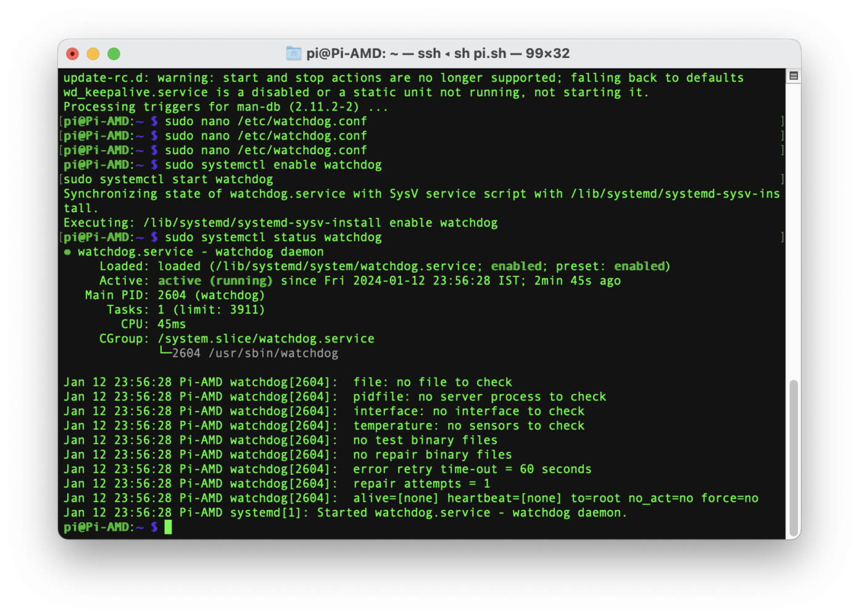The width and height of the screenshot is (859, 616).
Task: Click the CGroup system.slice path line
Action: [x=265, y=338]
